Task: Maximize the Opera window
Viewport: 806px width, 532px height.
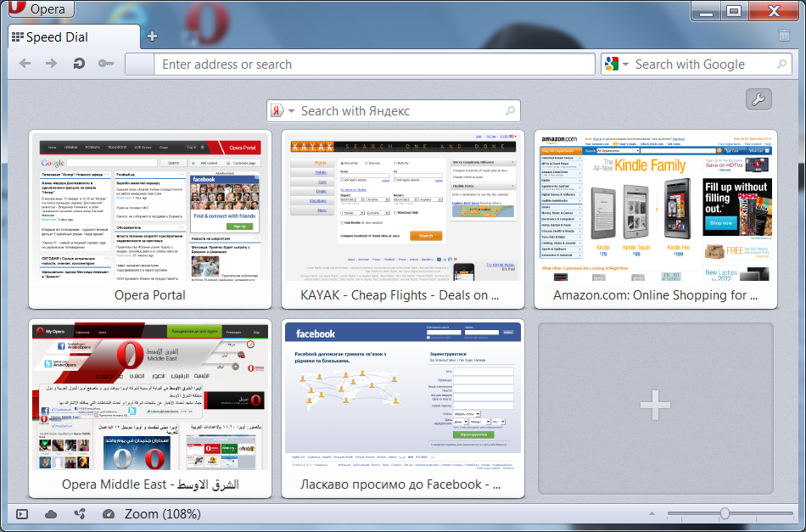Action: click(734, 11)
